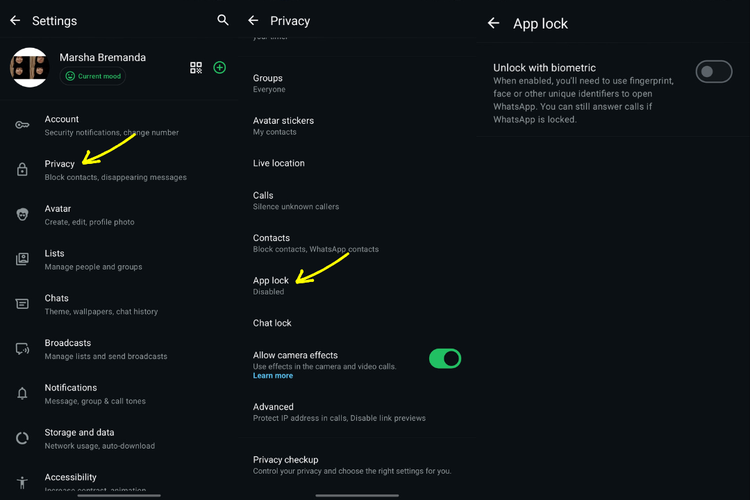Open Privacy in Settings list

click(119, 170)
